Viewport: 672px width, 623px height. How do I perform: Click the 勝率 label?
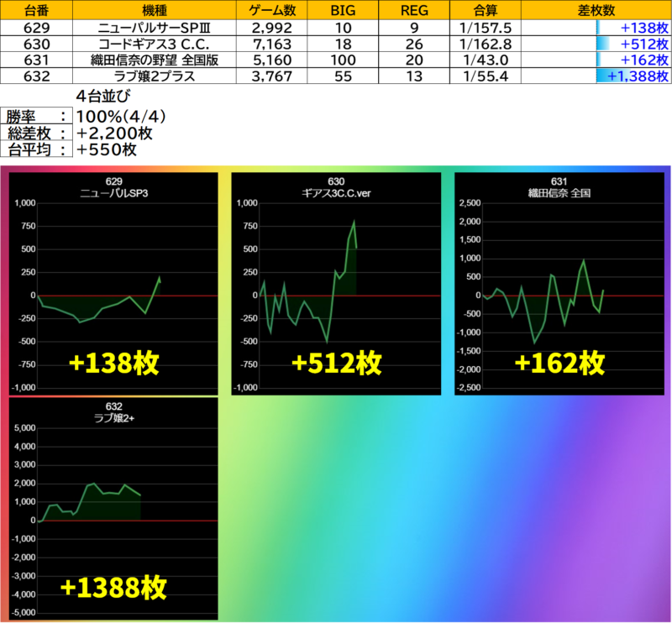[36, 117]
